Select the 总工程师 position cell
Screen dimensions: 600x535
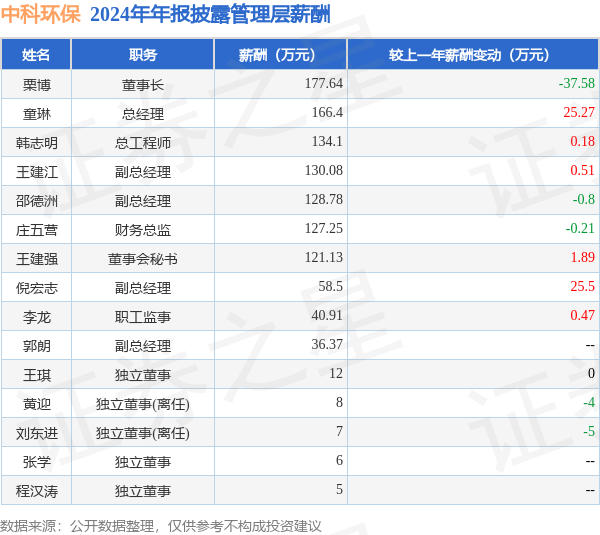click(x=143, y=143)
